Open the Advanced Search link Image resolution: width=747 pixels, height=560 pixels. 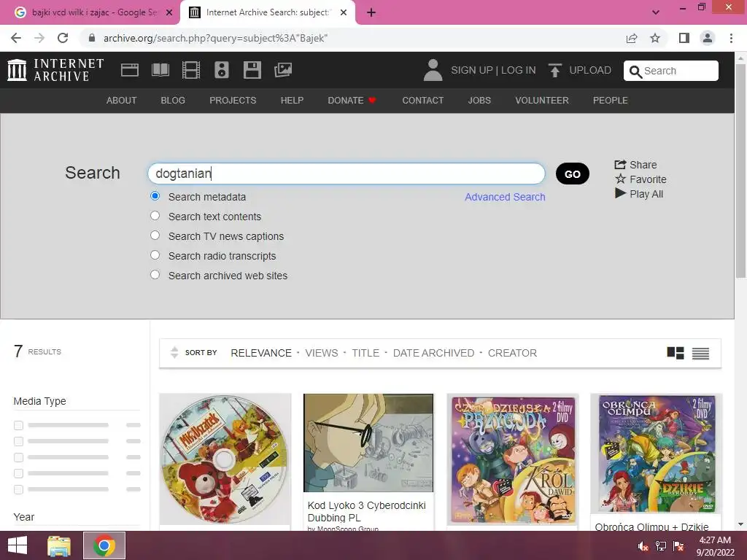click(505, 197)
